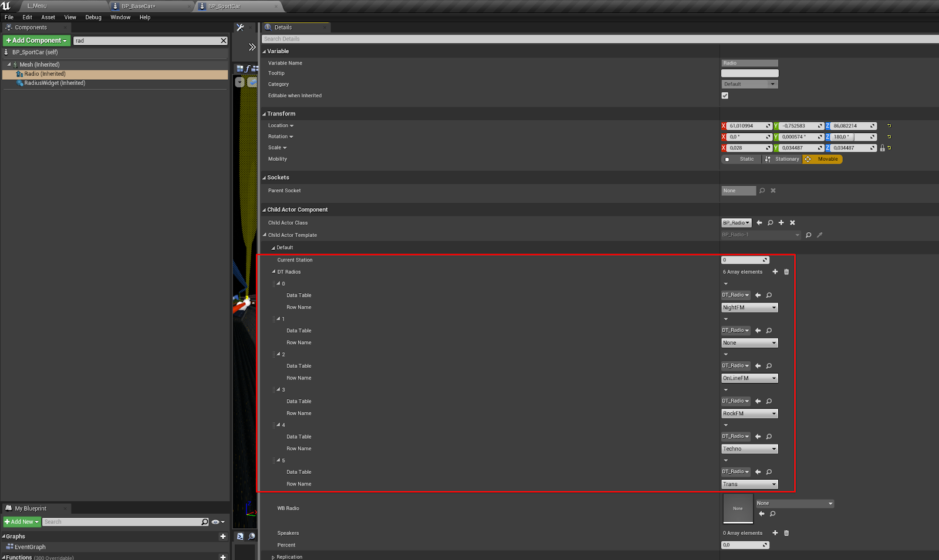The height and width of the screenshot is (560, 939).
Task: Open the Debug menu
Action: (93, 17)
